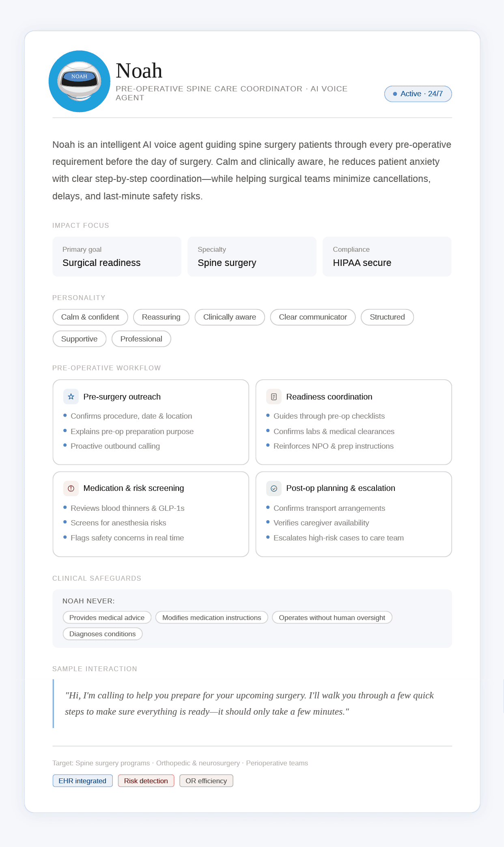Click the alert icon beside Medication & risk screening

tap(71, 488)
